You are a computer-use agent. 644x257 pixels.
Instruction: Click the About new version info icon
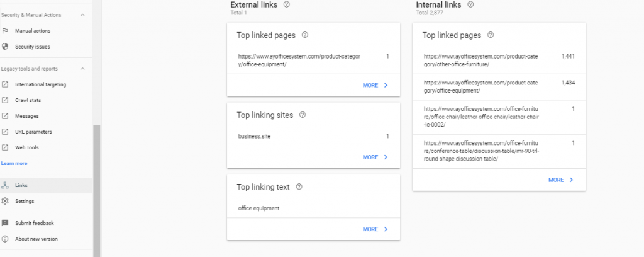[x=5, y=239]
